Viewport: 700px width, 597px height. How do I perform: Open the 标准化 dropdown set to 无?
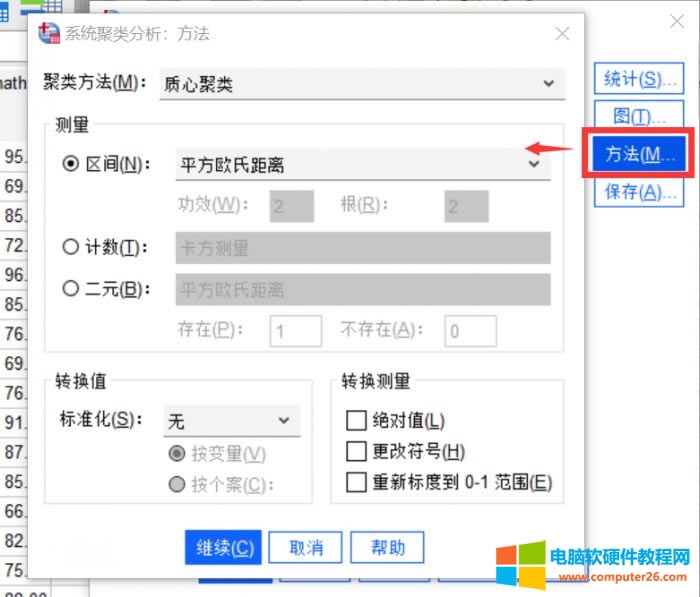231,420
